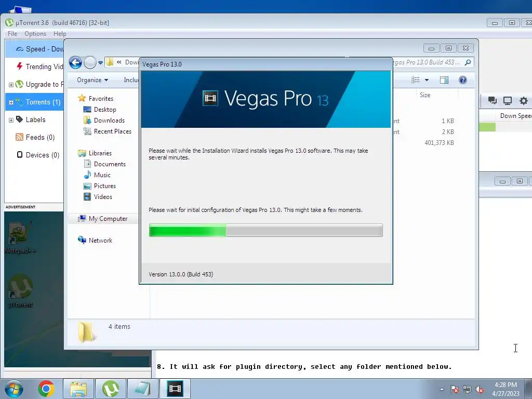This screenshot has width=532, height=399.
Task: Click the muted volume tray icon
Action: (480, 390)
